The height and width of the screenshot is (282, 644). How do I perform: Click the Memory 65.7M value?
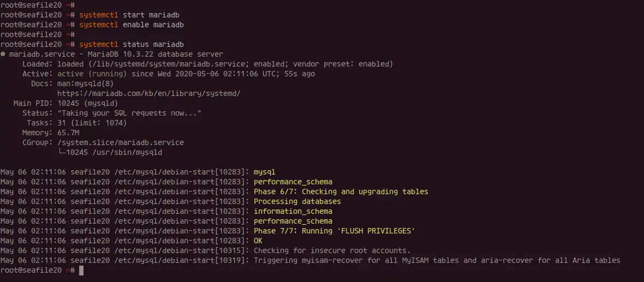tap(68, 133)
